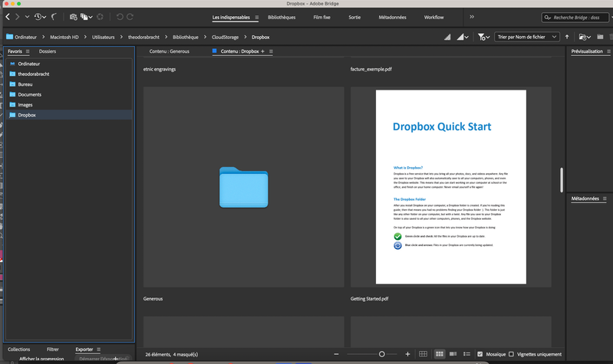Switch to Sortie workspace

tap(354, 17)
